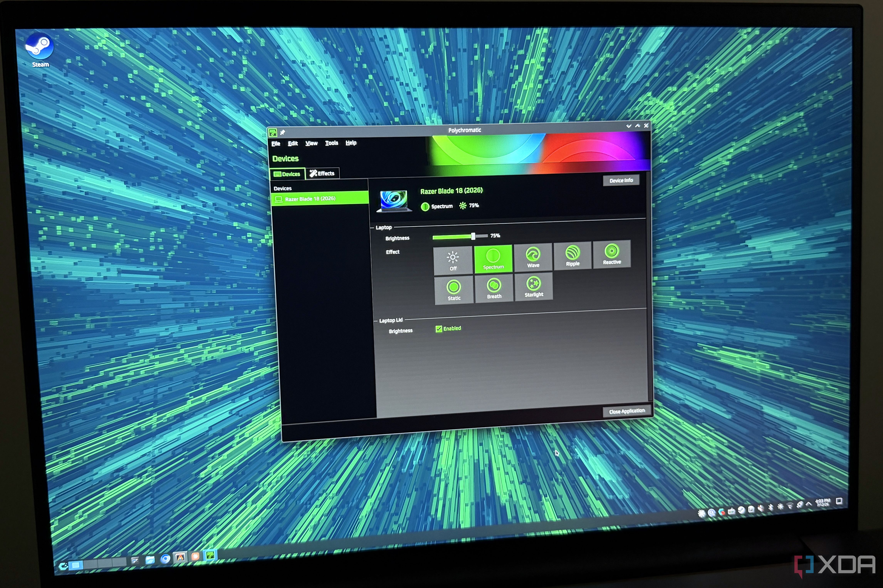
Task: Open the Tools menu
Action: click(332, 143)
